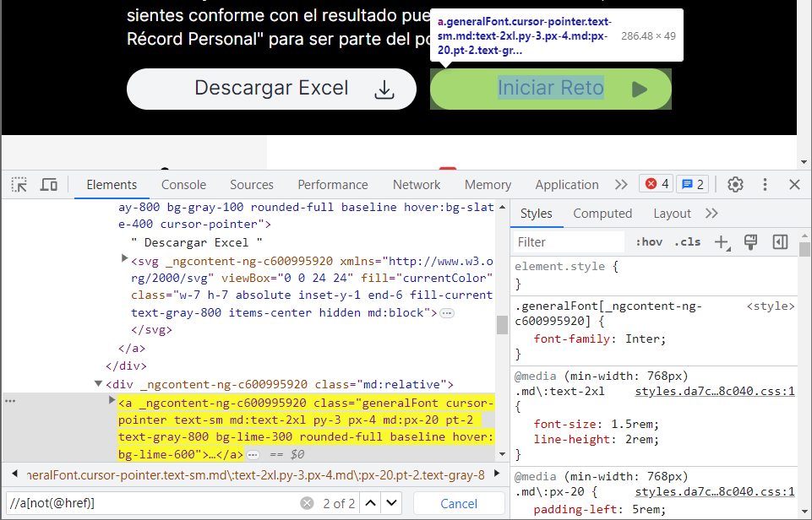Open the DevTools settings gear

tap(734, 184)
